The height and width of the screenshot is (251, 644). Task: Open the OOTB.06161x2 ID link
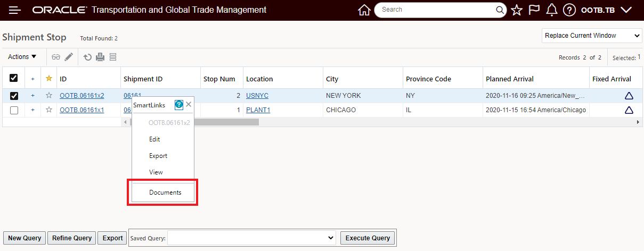click(x=82, y=96)
